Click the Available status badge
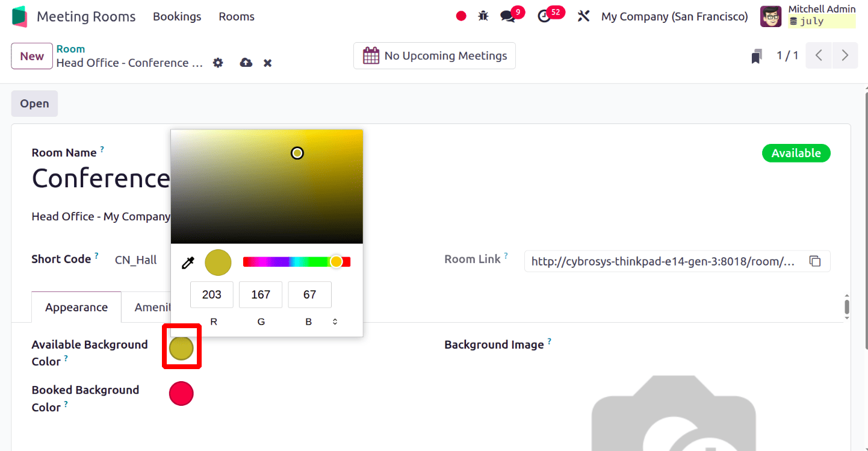 (796, 153)
